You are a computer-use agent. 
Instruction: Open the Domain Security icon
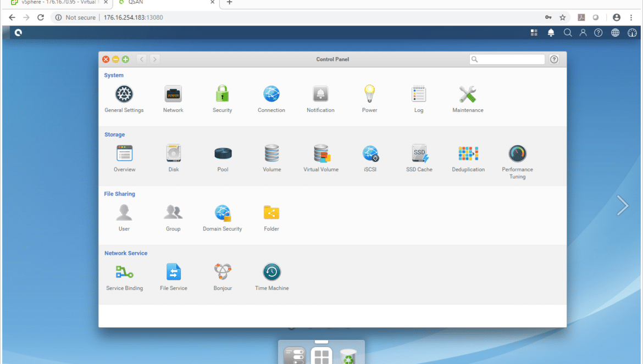tap(223, 213)
